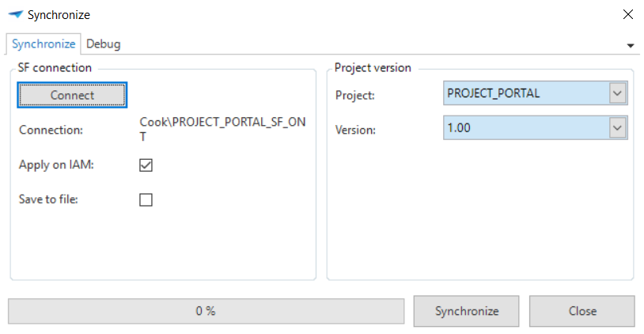Open the Debug tab

coord(103,44)
